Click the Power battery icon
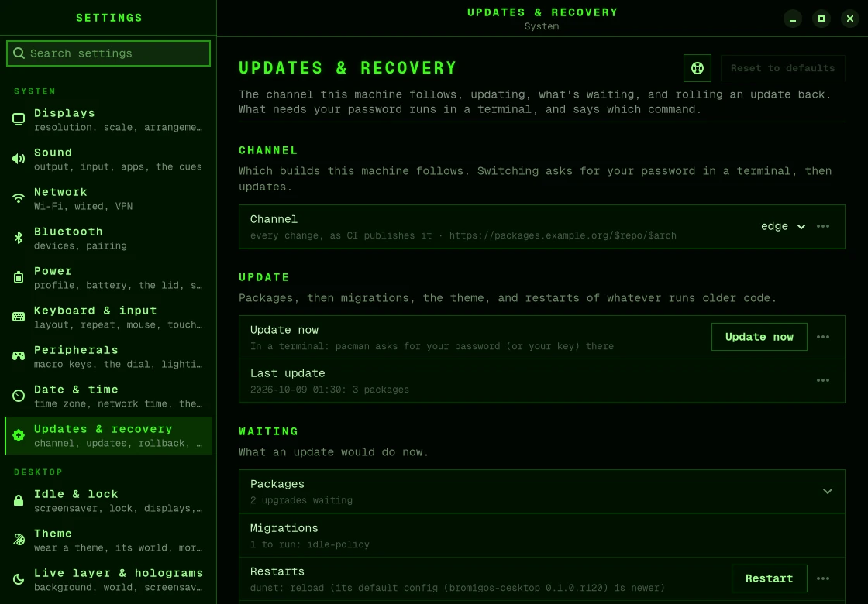The image size is (868, 604). 19,278
